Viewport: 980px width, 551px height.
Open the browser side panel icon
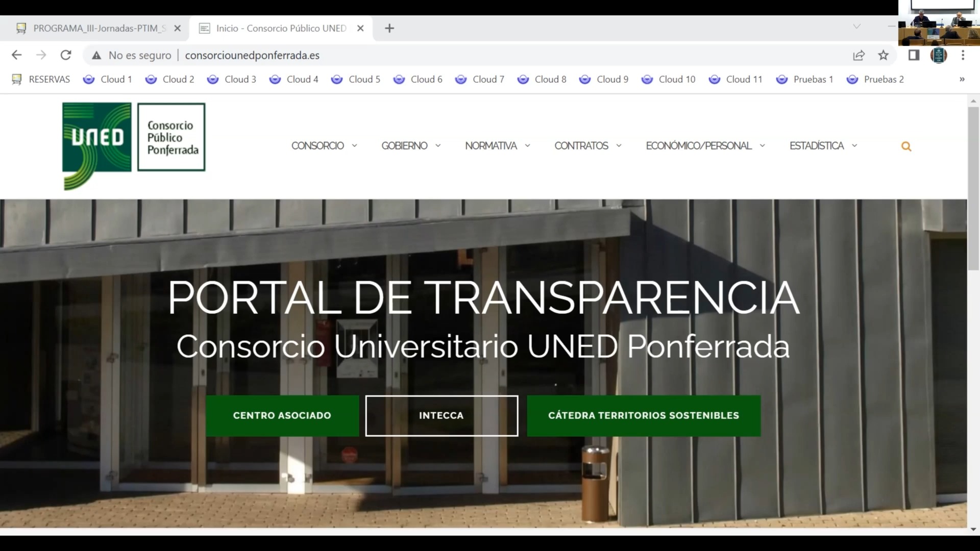[914, 55]
